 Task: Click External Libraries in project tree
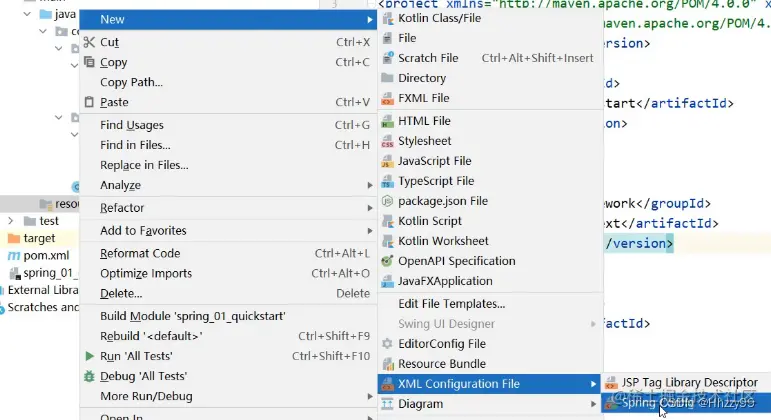[x=43, y=290]
